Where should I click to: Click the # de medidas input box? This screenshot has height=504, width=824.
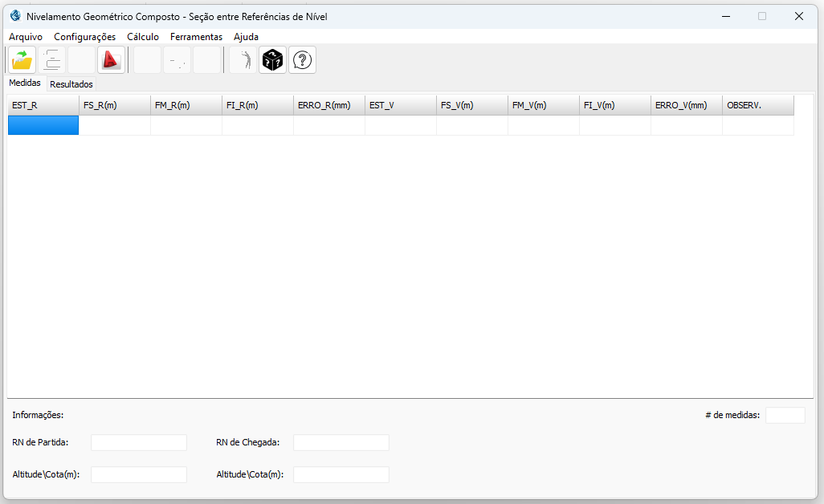click(x=785, y=415)
